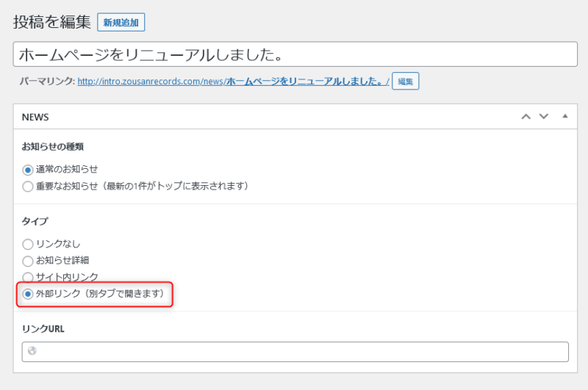Click the 編集 button beside the permalink
This screenshot has width=588, height=390.
pos(405,82)
